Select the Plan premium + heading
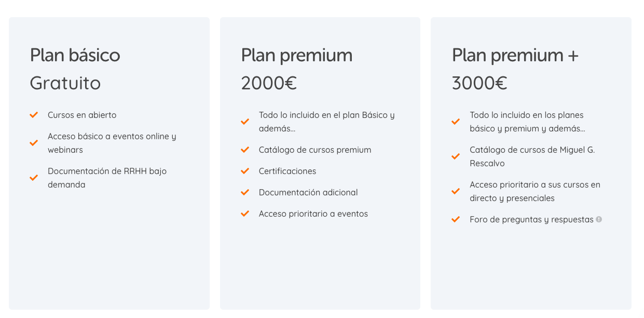This screenshot has height=318, width=644. [x=515, y=55]
